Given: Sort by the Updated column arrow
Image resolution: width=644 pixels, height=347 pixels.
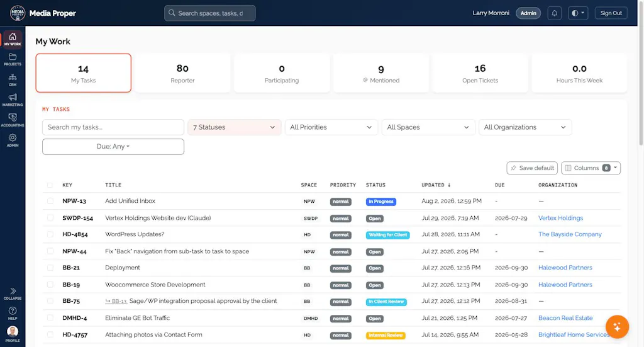Looking at the screenshot, I should click(x=449, y=185).
